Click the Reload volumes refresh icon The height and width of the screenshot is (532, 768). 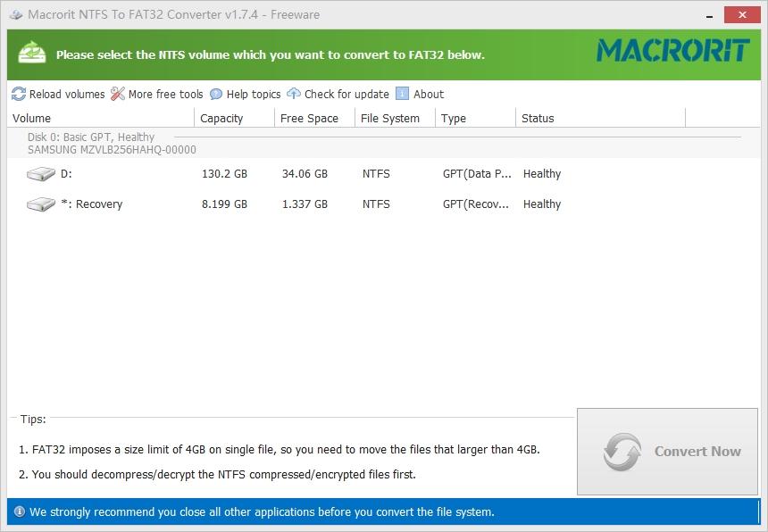pyautogui.click(x=19, y=94)
